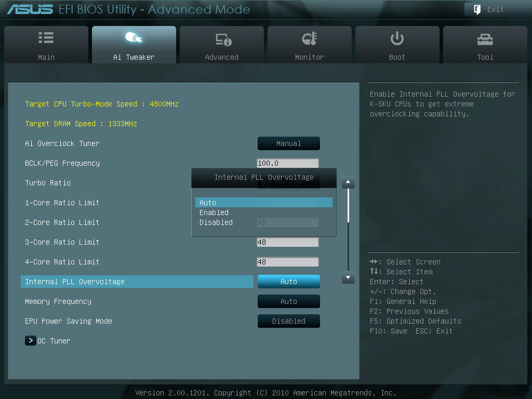The height and width of the screenshot is (399, 532).
Task: Open the Memory Frequency Auto dropdown
Action: pos(289,301)
